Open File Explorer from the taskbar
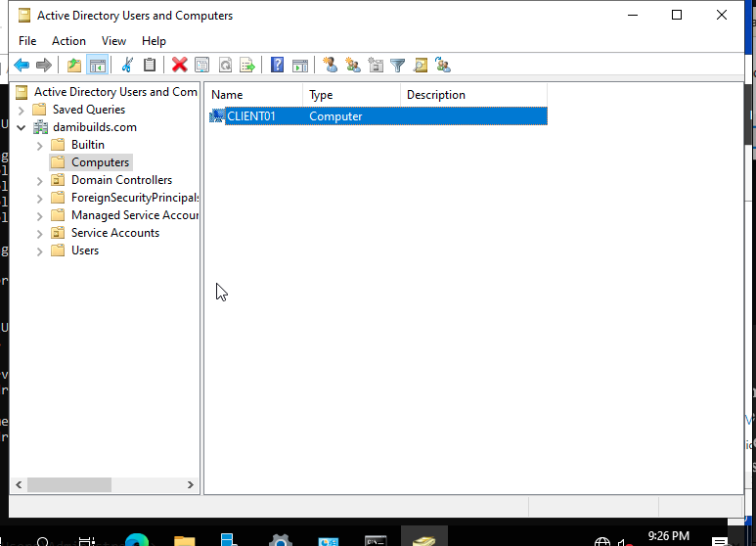Screen dimensions: 756x546 184,539
